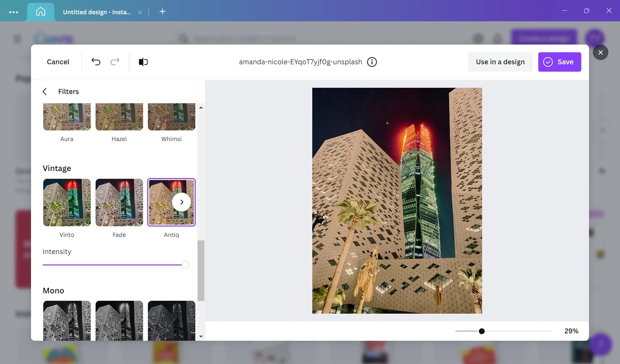Screen dimensions: 620x364
Task: Open image info icon next to filename
Action: [x=372, y=62]
